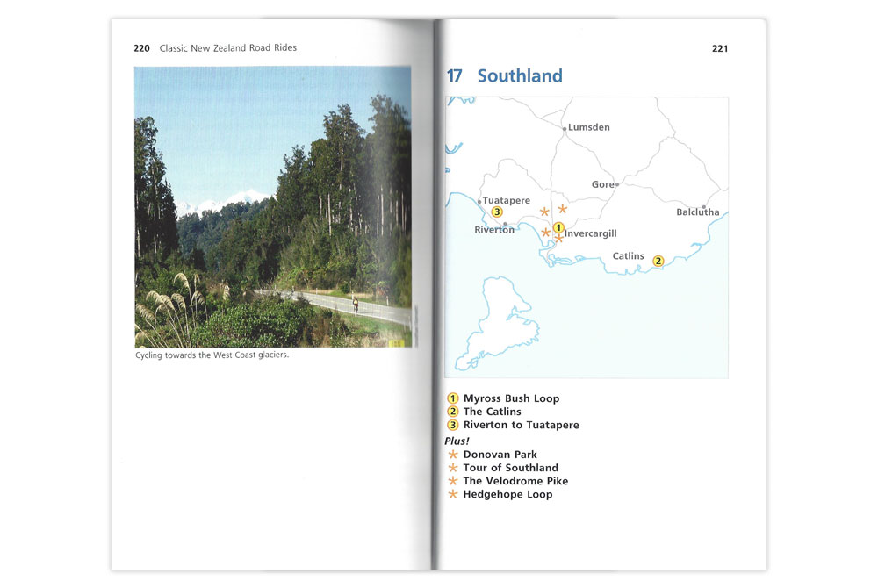Click the cyclist in the road photo
The image size is (878, 588).
point(356,304)
